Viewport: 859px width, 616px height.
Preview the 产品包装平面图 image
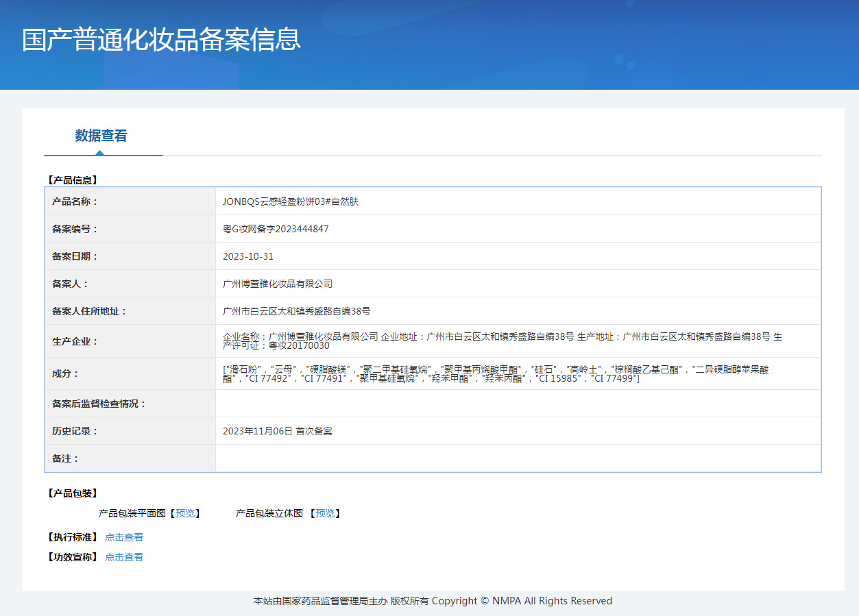pyautogui.click(x=185, y=513)
